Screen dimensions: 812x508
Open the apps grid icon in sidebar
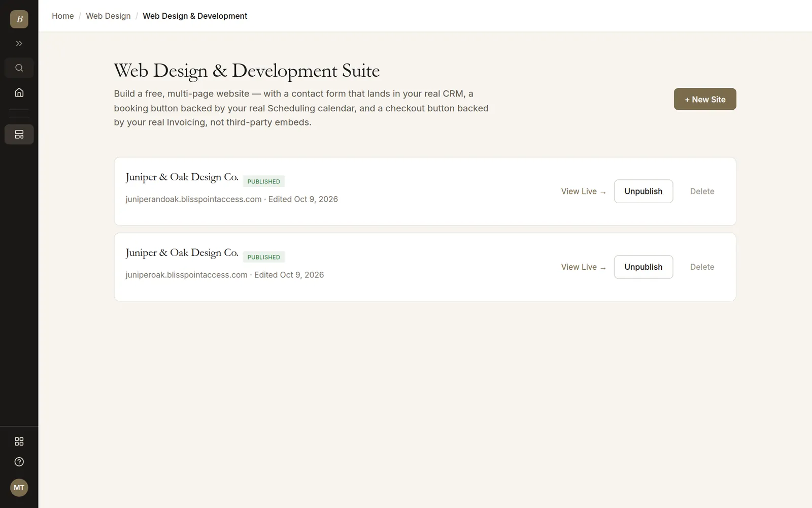[19, 441]
